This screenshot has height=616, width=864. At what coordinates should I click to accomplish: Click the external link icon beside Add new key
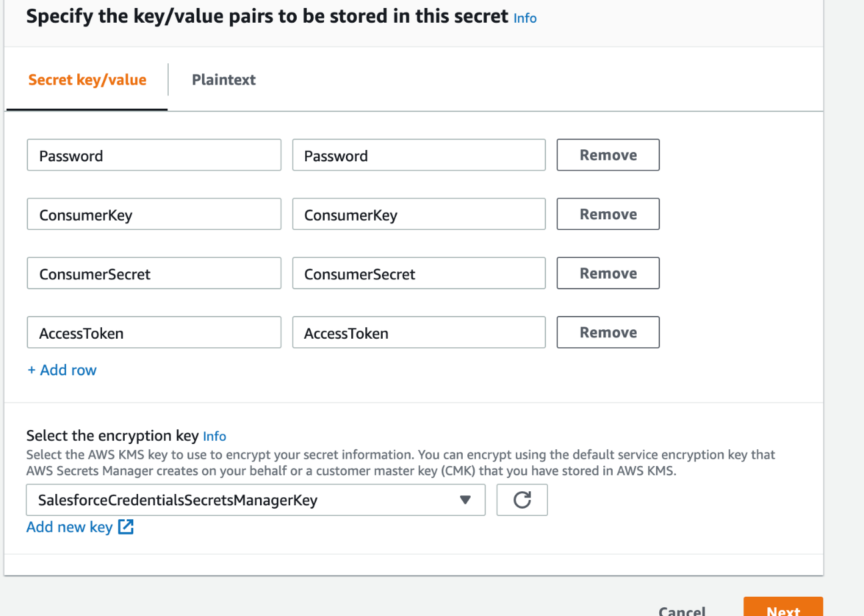tap(126, 527)
